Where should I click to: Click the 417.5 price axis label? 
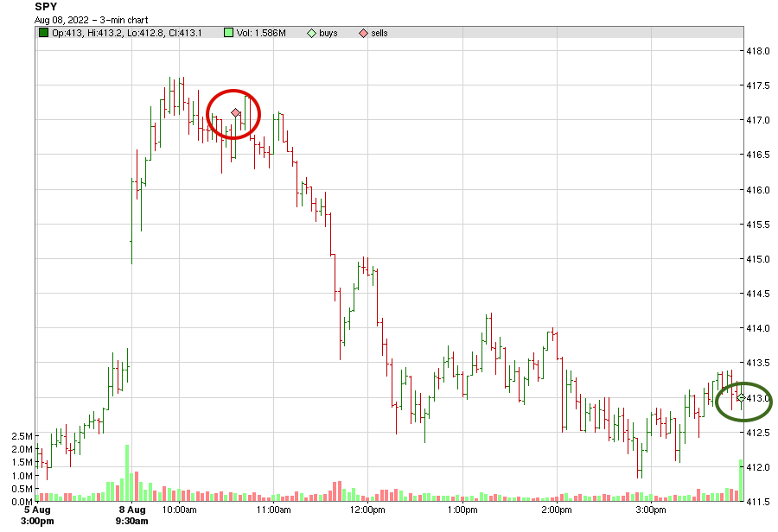pyautogui.click(x=758, y=85)
